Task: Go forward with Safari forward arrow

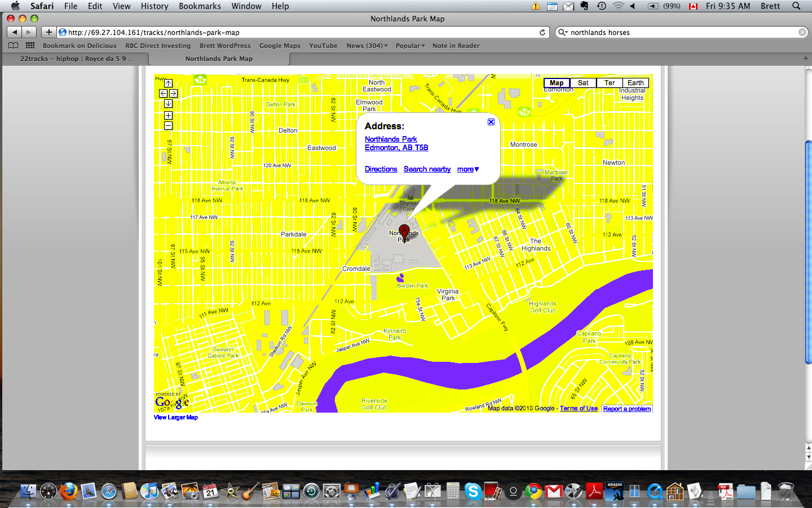Action: point(29,32)
